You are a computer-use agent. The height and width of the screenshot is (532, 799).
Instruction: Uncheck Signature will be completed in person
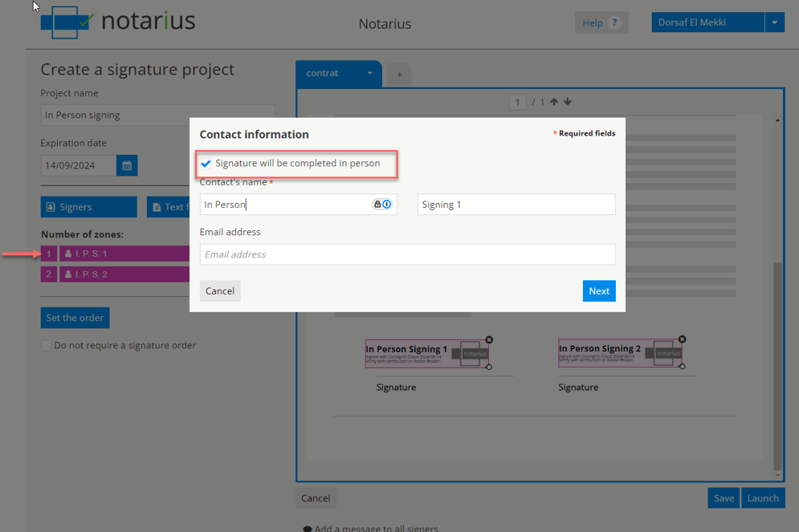pos(206,164)
